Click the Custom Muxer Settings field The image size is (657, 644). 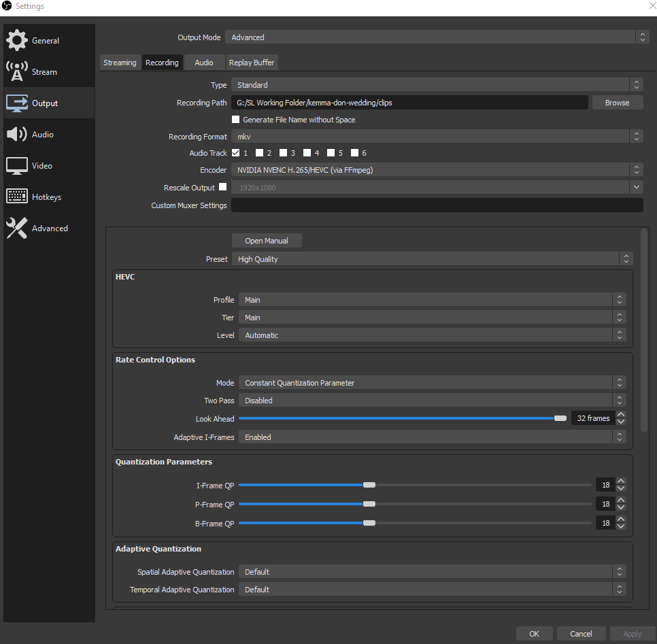click(437, 205)
